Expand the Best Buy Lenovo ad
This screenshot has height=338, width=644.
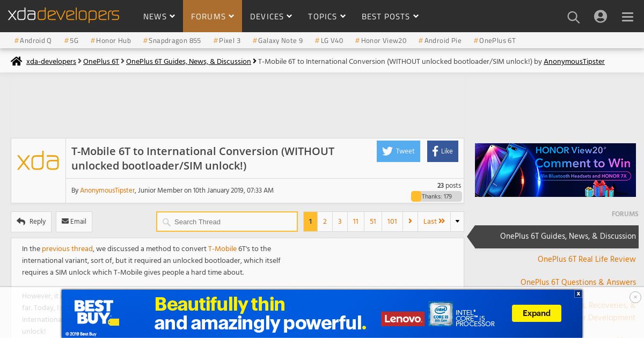point(537,313)
